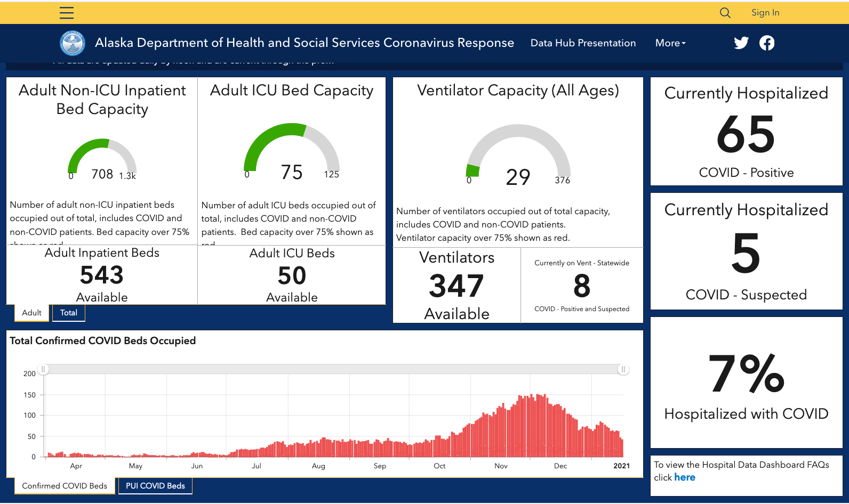Image resolution: width=849 pixels, height=504 pixels.
Task: Click the right chart range slider handle
Action: point(623,369)
